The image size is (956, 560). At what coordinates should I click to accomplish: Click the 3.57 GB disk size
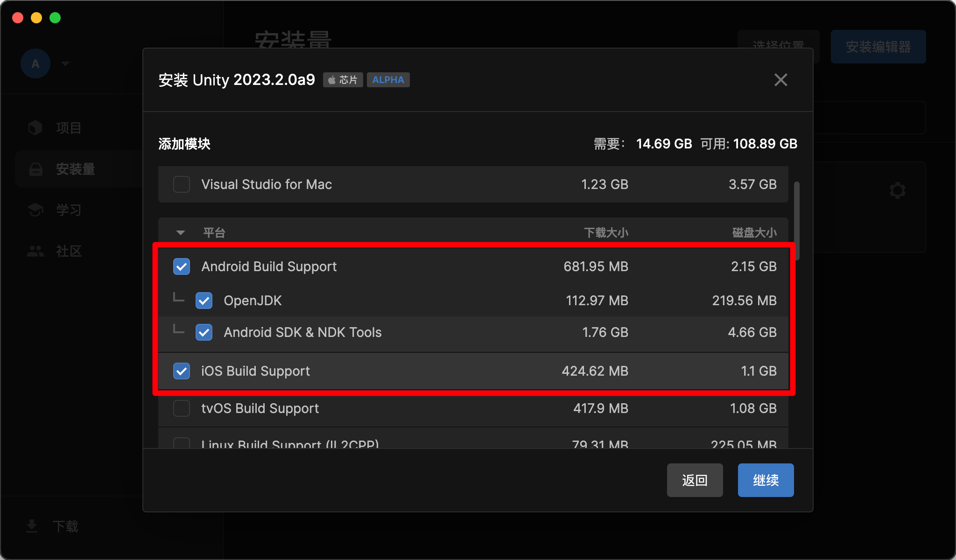pyautogui.click(x=752, y=184)
